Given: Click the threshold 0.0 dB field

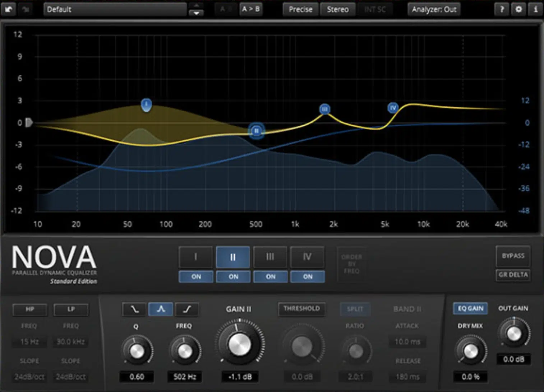Looking at the screenshot, I should click(302, 377).
